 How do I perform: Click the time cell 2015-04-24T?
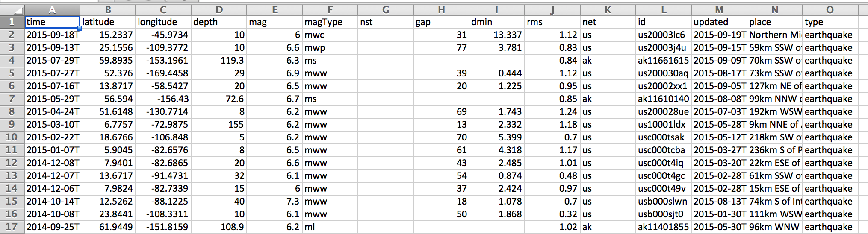52,112
